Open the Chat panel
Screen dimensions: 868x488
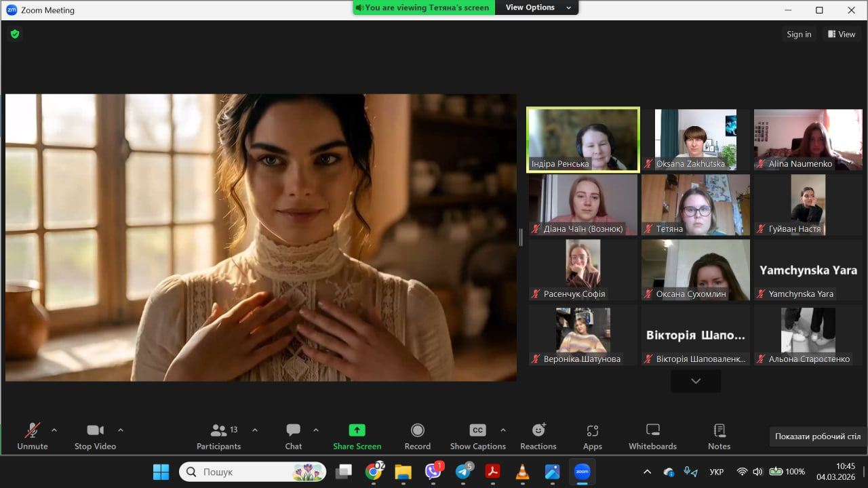(293, 436)
